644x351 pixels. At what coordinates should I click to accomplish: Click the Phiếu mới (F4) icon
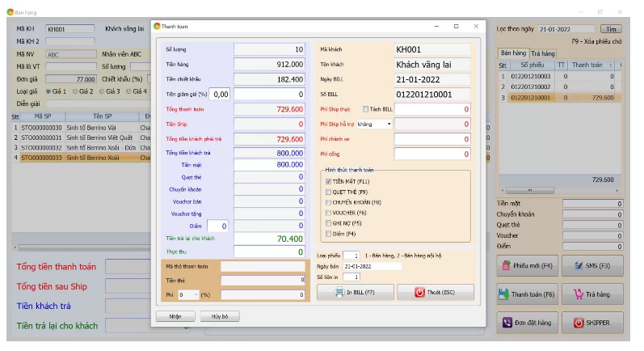pos(506,265)
